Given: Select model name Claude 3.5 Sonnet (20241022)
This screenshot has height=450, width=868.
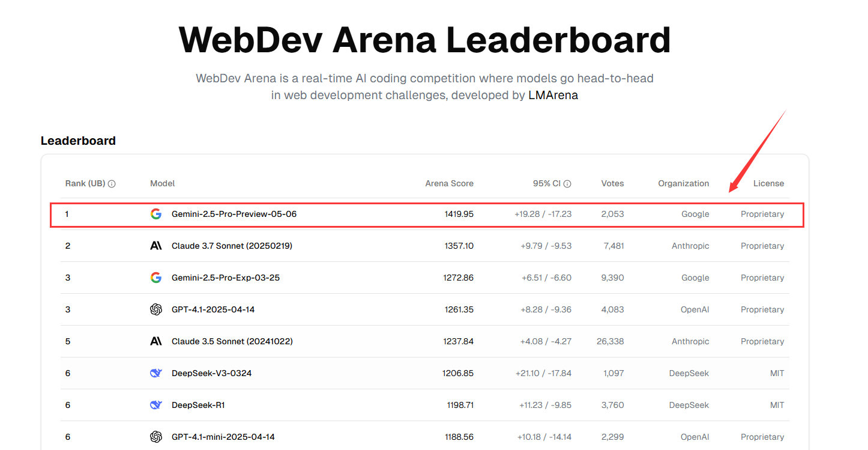Looking at the screenshot, I should tap(232, 341).
